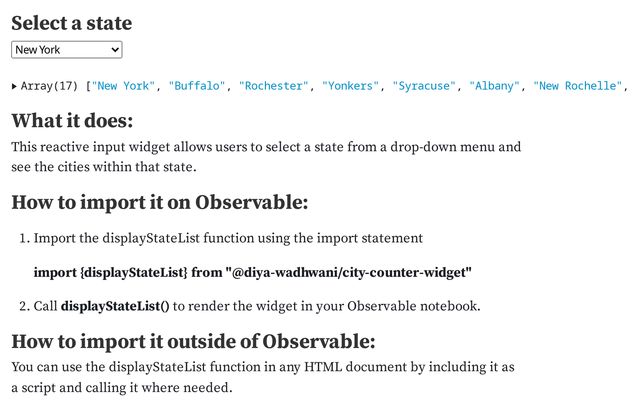Click "How to import it outside of Observable:" heading
The height and width of the screenshot is (400, 640).
(x=193, y=342)
